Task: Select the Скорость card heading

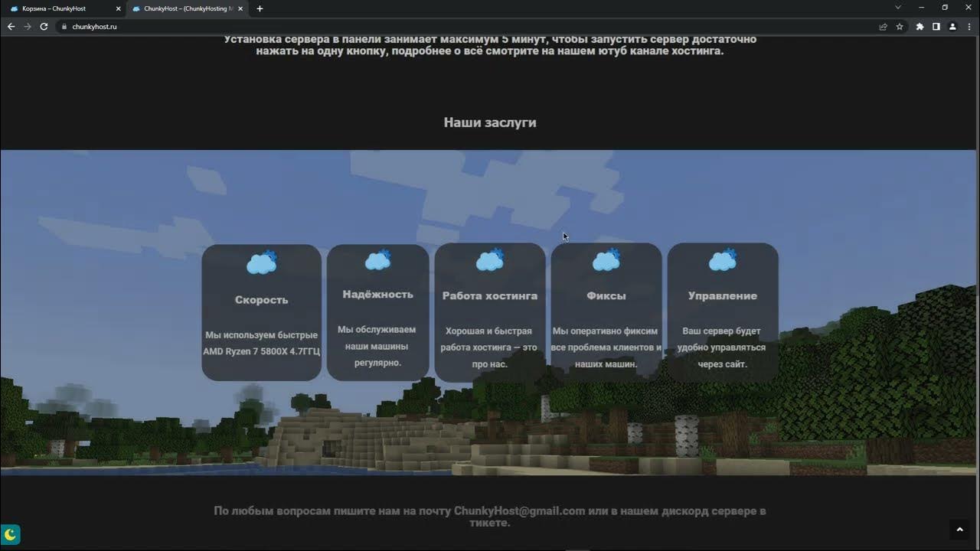Action: (x=262, y=300)
